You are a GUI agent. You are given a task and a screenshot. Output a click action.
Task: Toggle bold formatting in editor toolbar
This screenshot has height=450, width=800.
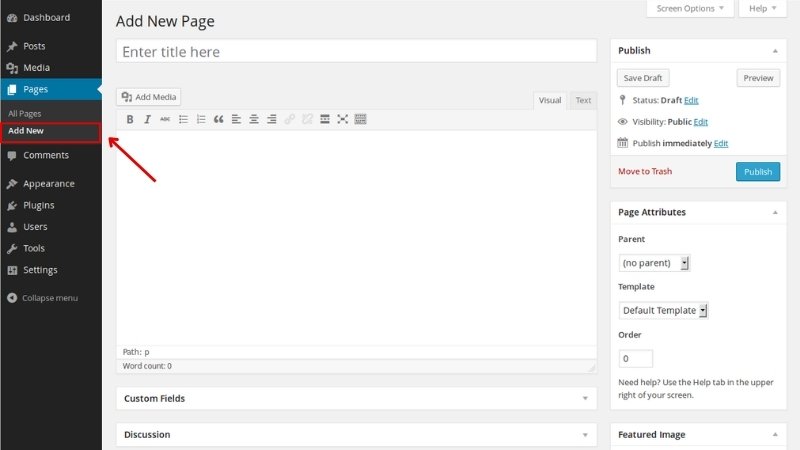point(130,119)
